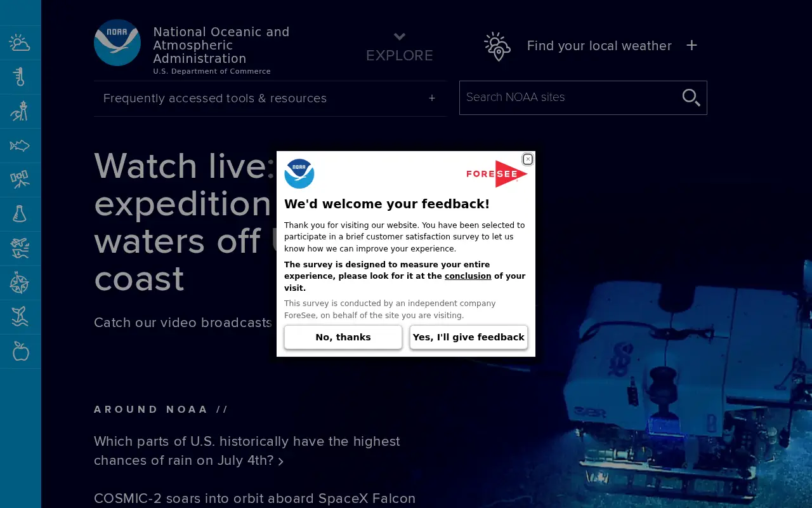Viewport: 812px width, 508px height.
Task: Expand Frequently accessed tools & resources
Action: tap(270, 98)
